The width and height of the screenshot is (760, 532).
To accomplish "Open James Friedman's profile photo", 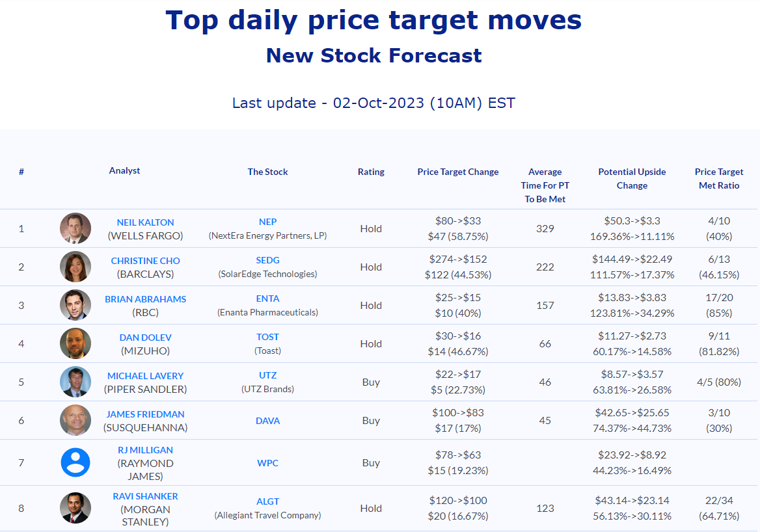I will point(75,420).
